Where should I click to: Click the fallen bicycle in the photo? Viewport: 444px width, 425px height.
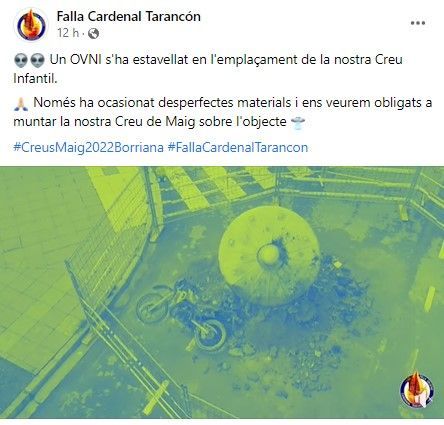tap(182, 314)
